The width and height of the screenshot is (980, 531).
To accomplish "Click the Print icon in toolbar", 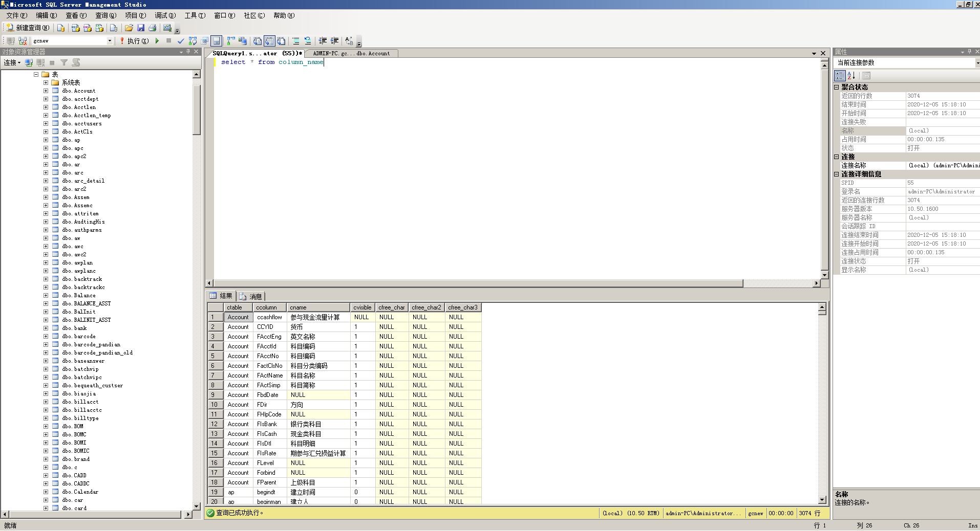I will [153, 28].
